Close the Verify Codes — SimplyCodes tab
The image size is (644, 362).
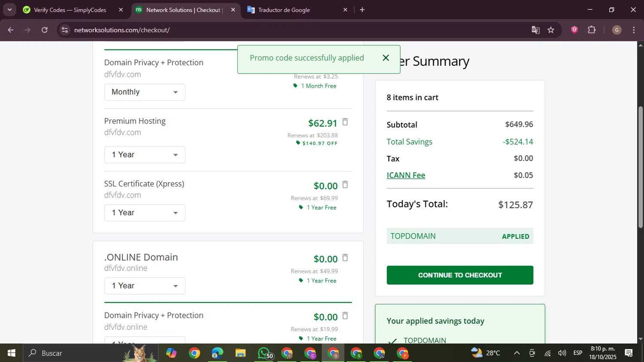pos(121,10)
